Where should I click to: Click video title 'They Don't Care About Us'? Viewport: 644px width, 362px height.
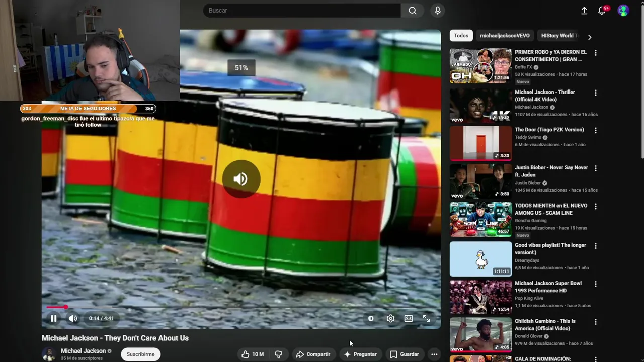point(115,338)
